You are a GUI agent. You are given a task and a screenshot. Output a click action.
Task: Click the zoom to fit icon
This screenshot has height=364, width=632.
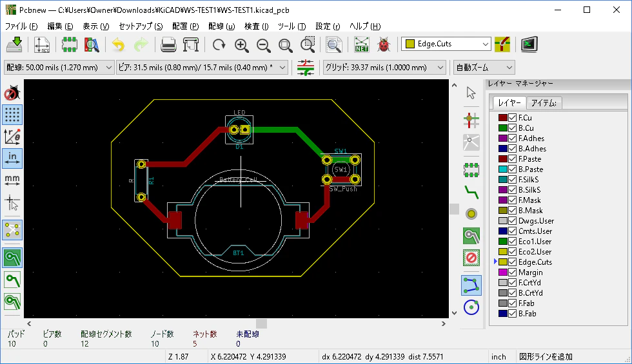pyautogui.click(x=286, y=44)
